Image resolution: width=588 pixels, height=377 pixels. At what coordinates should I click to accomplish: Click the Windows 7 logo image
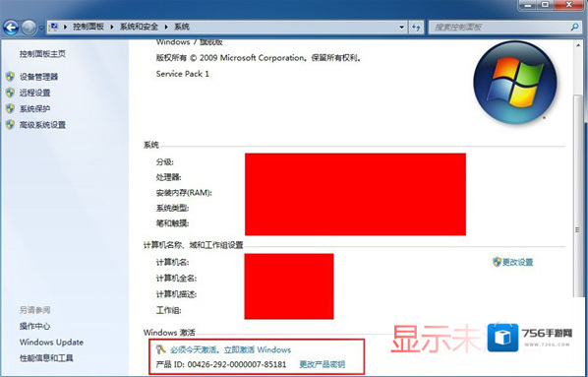pyautogui.click(x=515, y=83)
